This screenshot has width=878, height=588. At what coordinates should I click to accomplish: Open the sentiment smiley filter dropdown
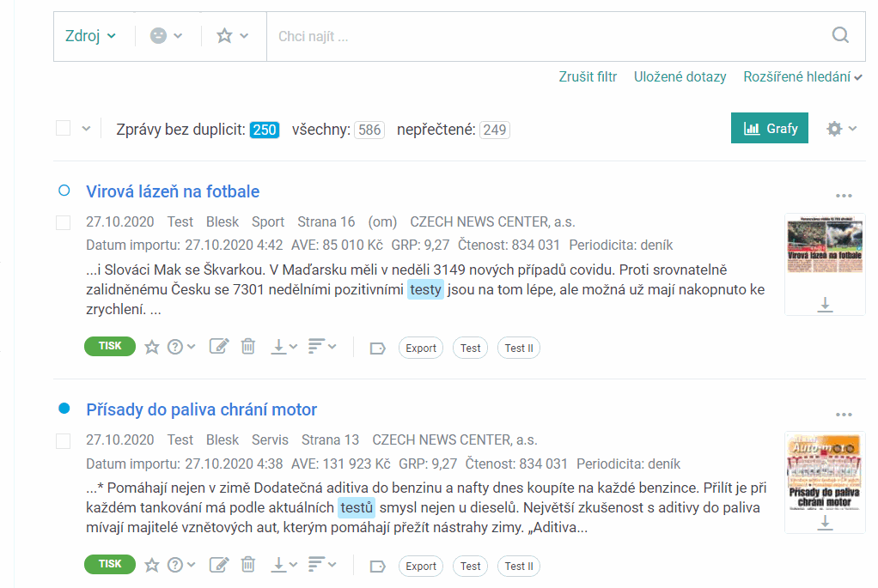[x=167, y=36]
